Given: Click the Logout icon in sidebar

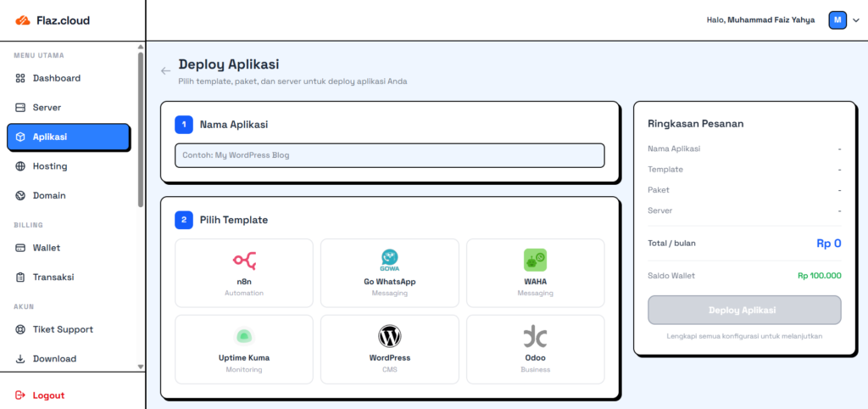Looking at the screenshot, I should [x=21, y=395].
